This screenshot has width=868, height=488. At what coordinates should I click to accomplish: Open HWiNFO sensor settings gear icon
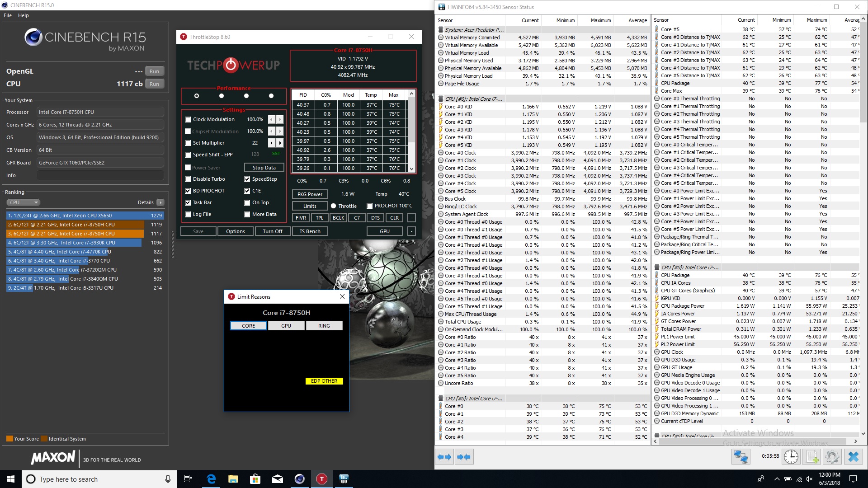[x=832, y=457]
